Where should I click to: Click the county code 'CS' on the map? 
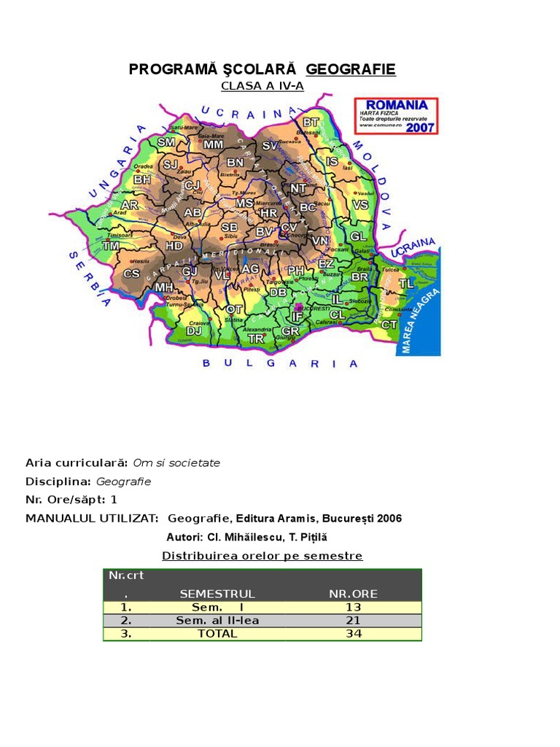click(x=131, y=274)
